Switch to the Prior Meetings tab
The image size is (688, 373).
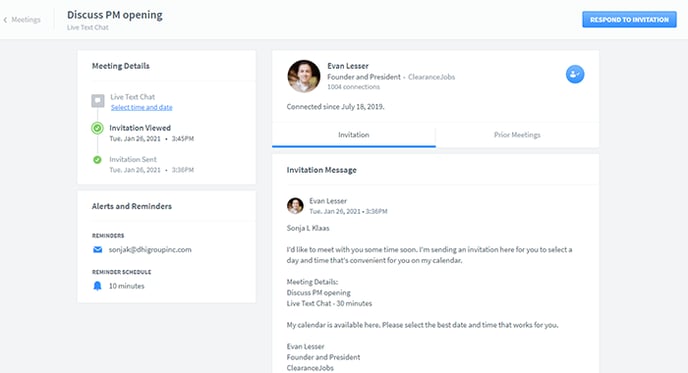pos(517,135)
